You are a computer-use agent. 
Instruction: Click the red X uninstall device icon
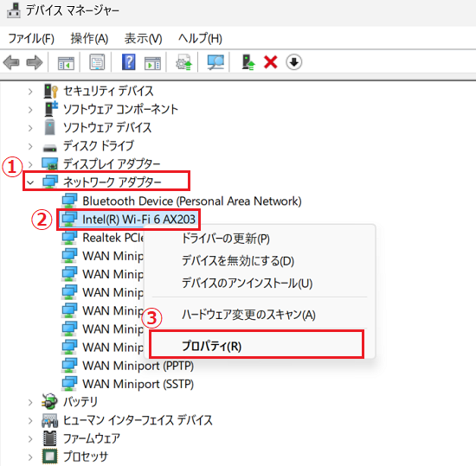coord(271,62)
